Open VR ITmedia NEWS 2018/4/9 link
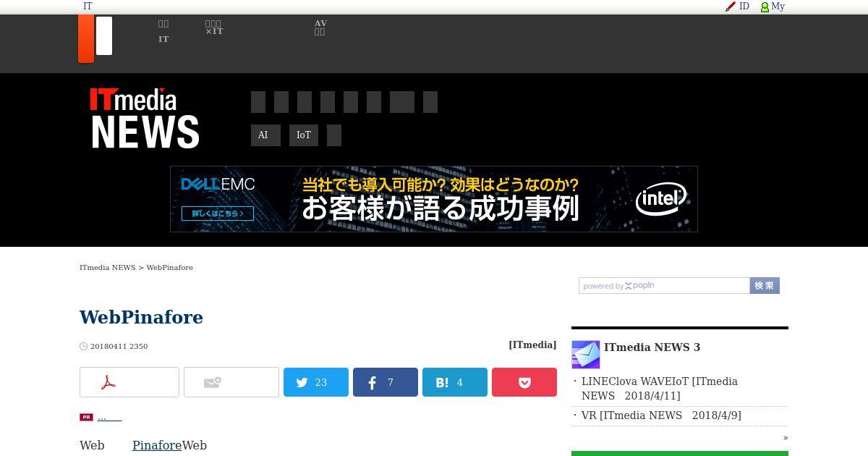 (x=661, y=415)
